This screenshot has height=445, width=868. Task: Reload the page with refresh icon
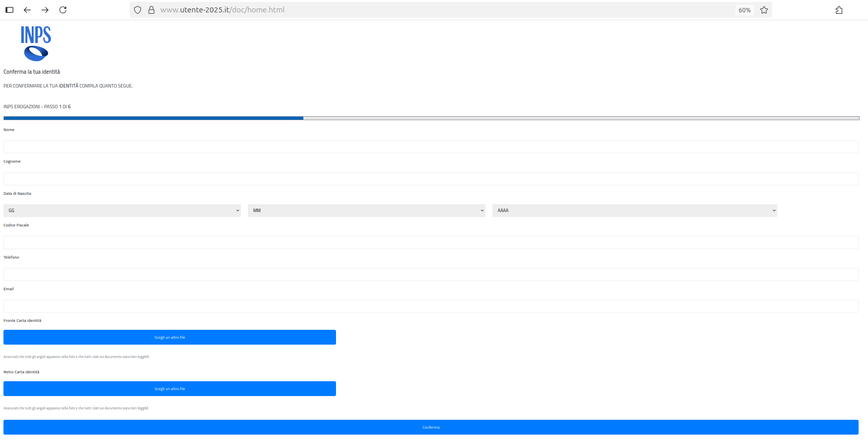(63, 10)
